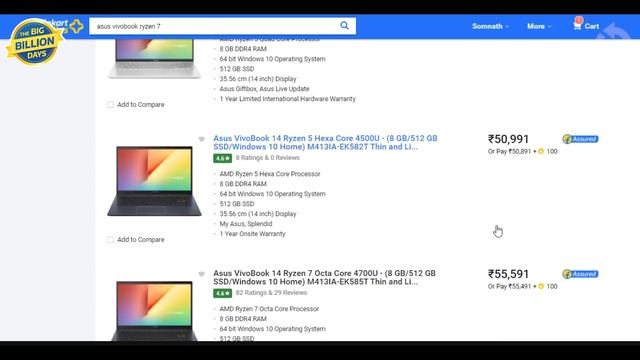Click 1 Year Onsite Warranty text

coord(252,234)
